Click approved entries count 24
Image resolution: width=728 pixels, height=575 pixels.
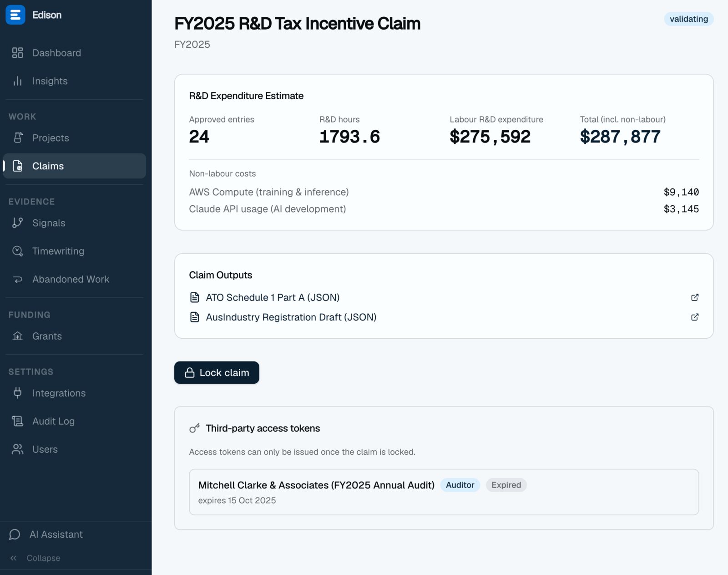point(199,137)
